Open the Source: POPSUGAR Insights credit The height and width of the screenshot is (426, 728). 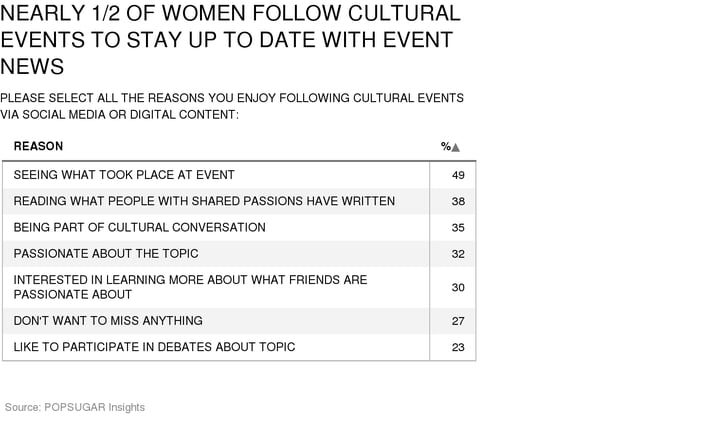75,407
